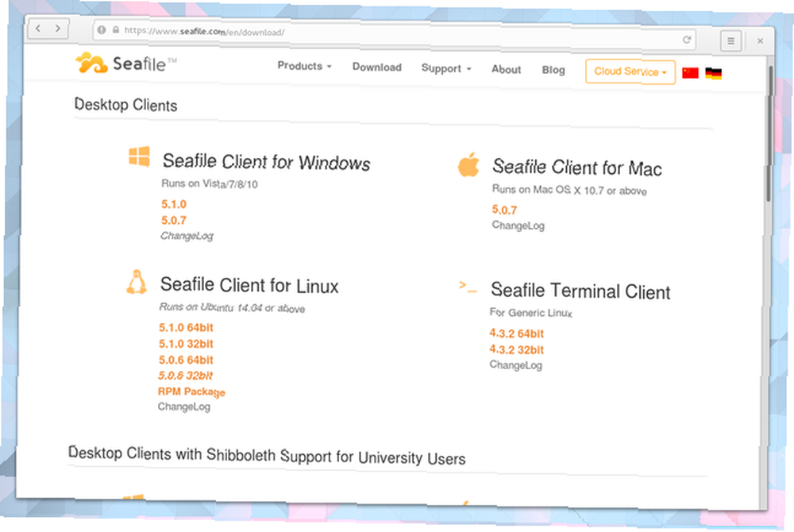This screenshot has height=532, width=794.
Task: Download Linux client 5.0.6 64bit
Action: 186,360
